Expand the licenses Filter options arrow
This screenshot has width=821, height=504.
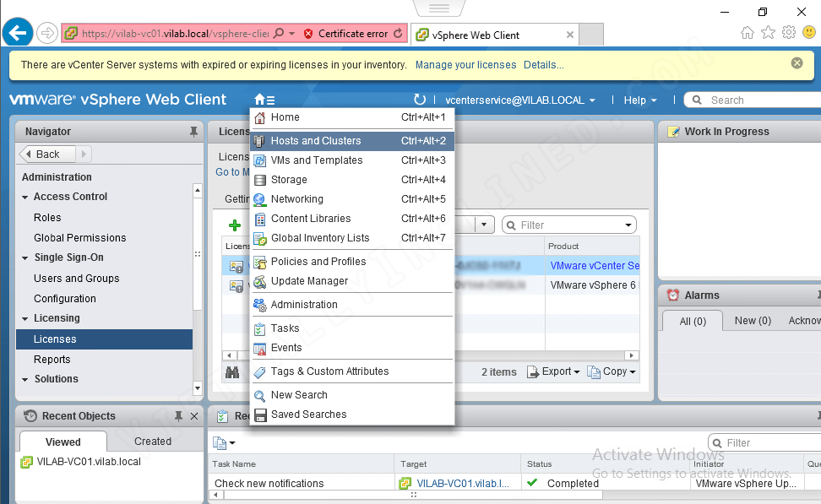[x=628, y=225]
